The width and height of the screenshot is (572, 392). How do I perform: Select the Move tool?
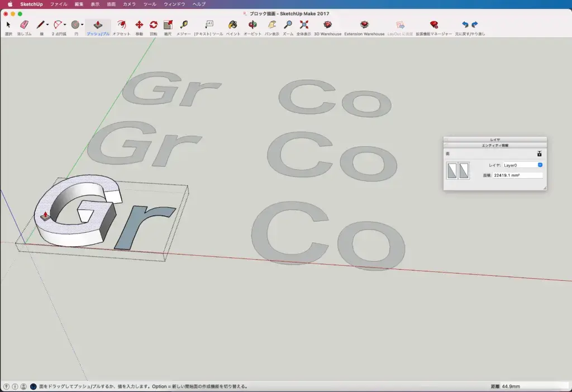pos(139,25)
